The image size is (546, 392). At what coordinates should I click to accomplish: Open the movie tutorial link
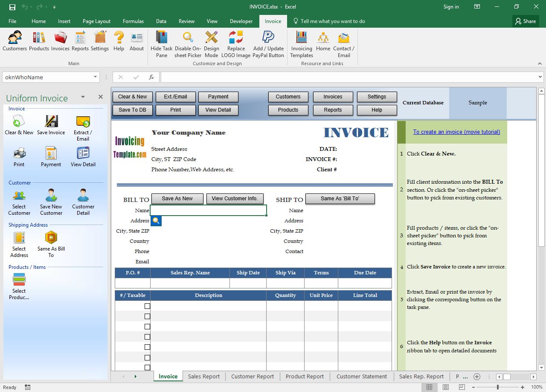pyautogui.click(x=456, y=132)
